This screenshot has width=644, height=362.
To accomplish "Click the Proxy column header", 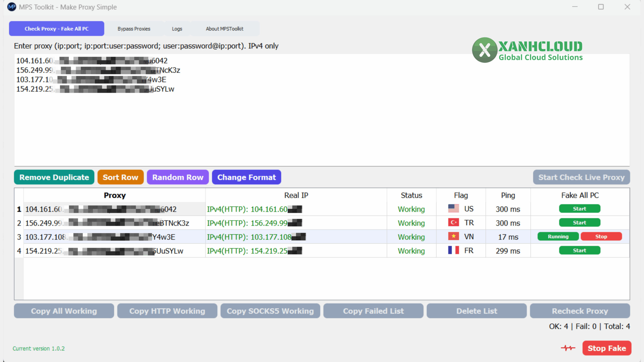I will tap(114, 195).
